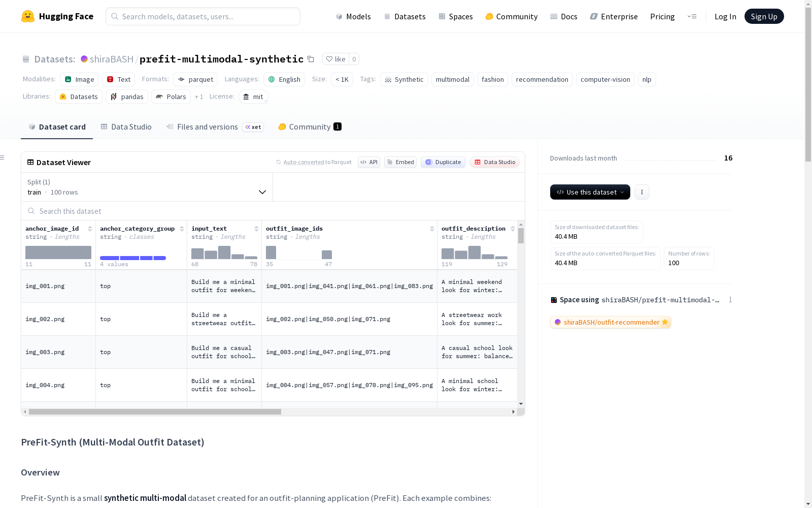Open the Pricing page link
Image resolution: width=812 pixels, height=508 pixels.
pos(662,16)
